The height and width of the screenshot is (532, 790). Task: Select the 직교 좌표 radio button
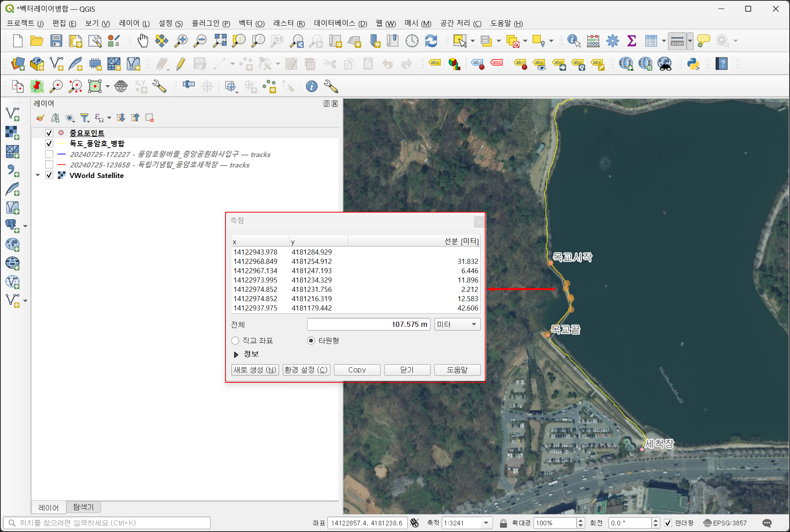click(x=235, y=341)
